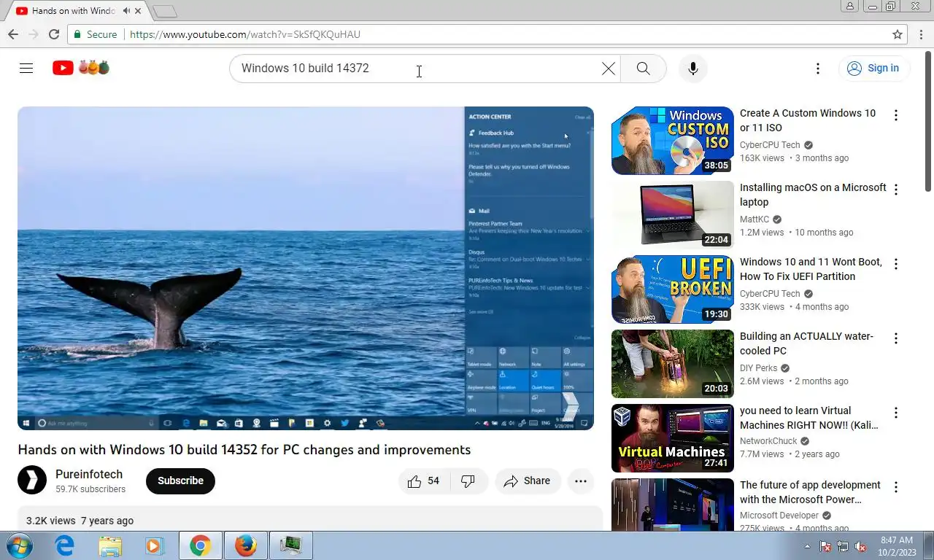Sign in to YouTube
The image size is (934, 560).
pos(873,68)
